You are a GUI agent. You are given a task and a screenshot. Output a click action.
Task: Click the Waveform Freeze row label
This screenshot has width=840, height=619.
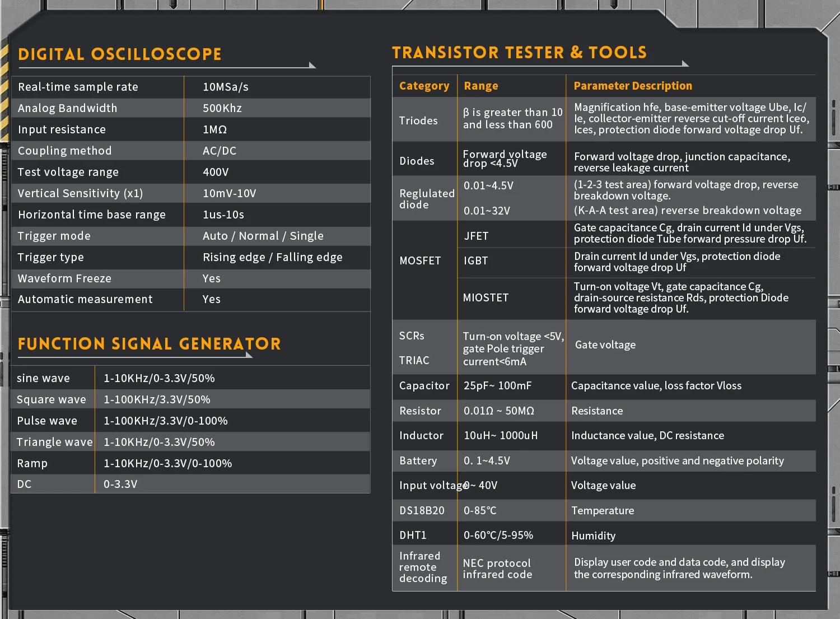[x=64, y=278]
